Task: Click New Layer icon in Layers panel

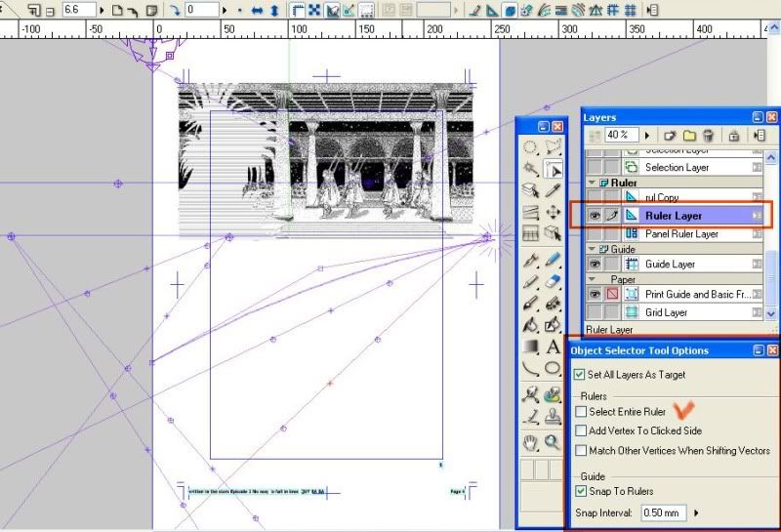Action: 670,136
